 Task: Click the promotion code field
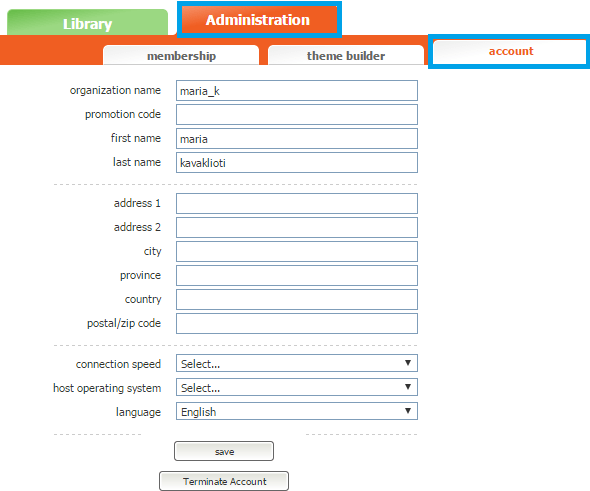coord(297,115)
